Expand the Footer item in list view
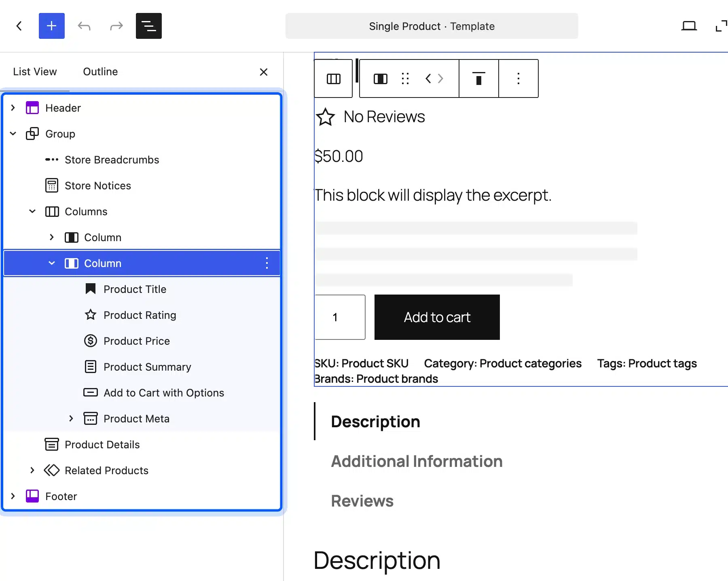Image resolution: width=728 pixels, height=581 pixels. click(x=13, y=496)
